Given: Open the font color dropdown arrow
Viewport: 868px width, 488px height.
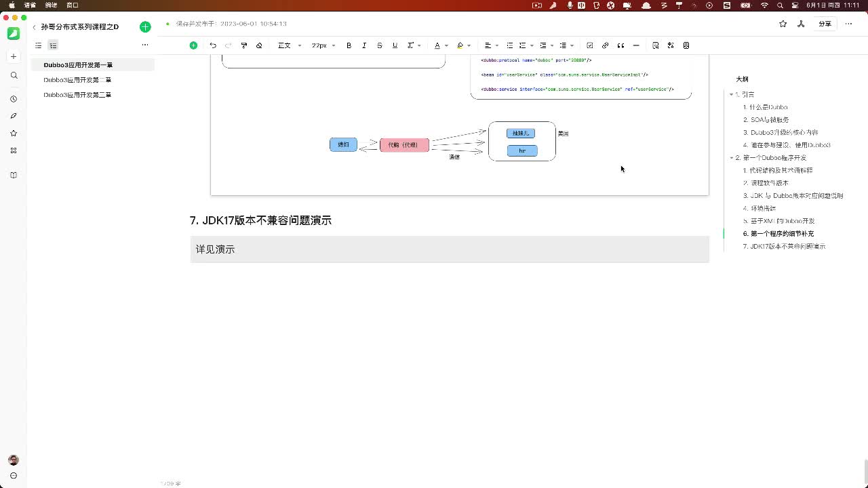Looking at the screenshot, I should coord(446,45).
